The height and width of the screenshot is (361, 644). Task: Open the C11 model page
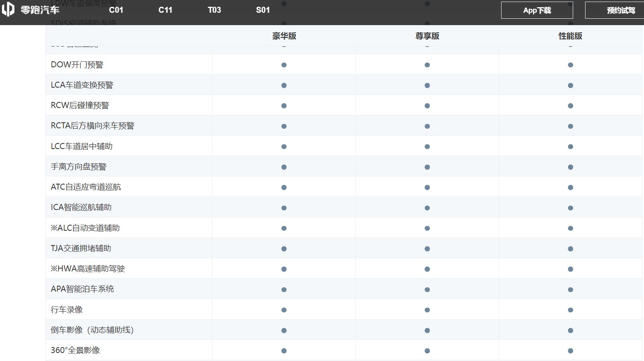[165, 10]
